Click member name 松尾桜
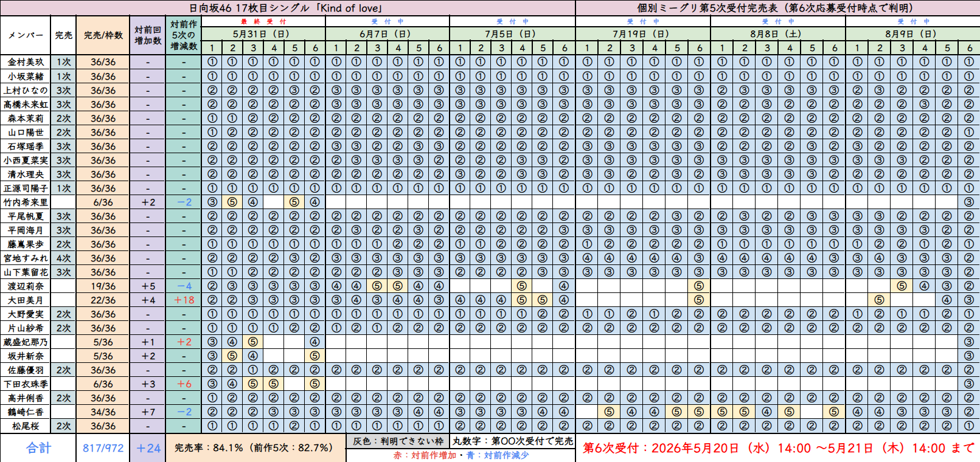The image size is (980, 462). click(26, 426)
